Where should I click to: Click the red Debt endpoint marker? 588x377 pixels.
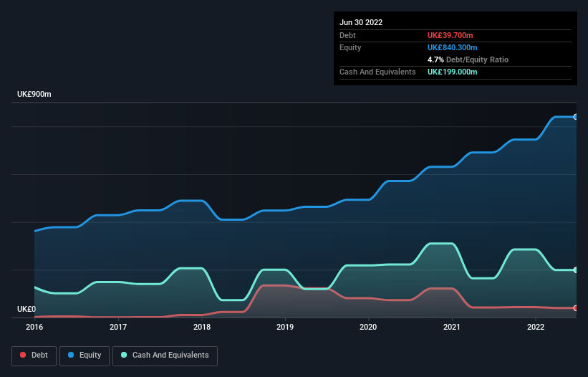576,308
